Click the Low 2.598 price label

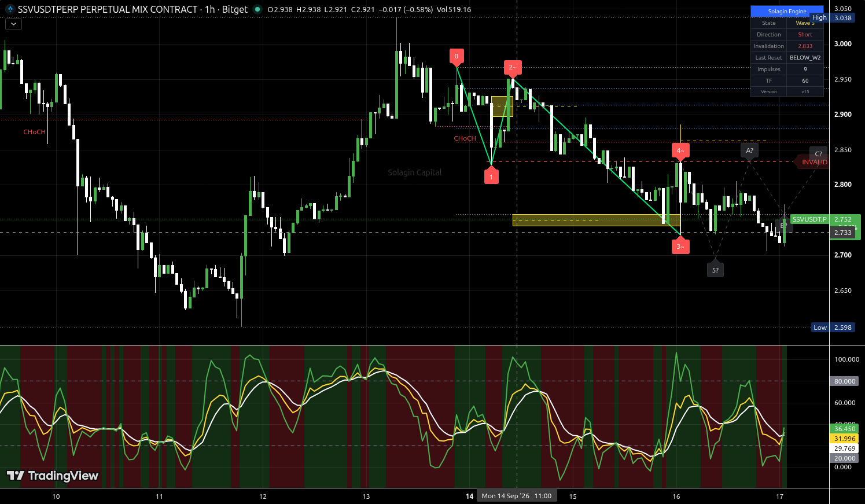click(x=833, y=328)
